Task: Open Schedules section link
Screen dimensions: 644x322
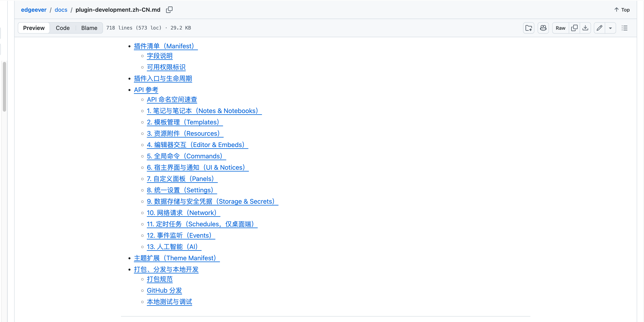Action: [x=202, y=224]
